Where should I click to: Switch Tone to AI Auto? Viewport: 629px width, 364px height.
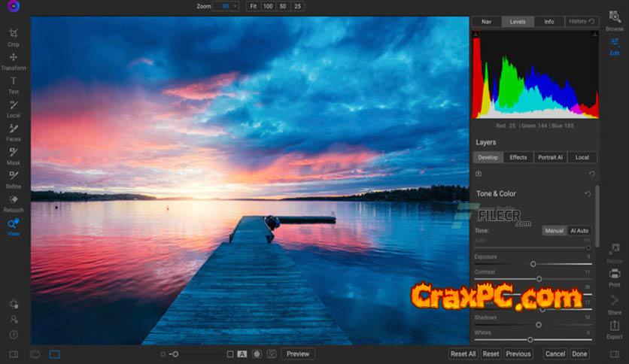[579, 231]
